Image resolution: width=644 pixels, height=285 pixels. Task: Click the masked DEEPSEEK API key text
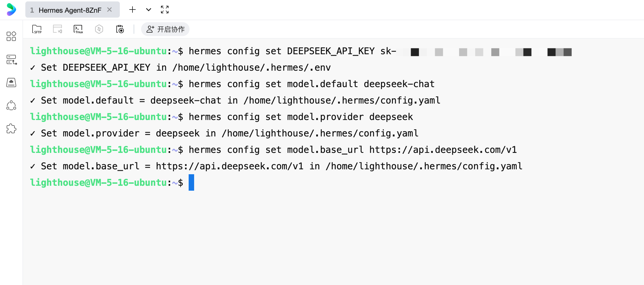coord(487,52)
